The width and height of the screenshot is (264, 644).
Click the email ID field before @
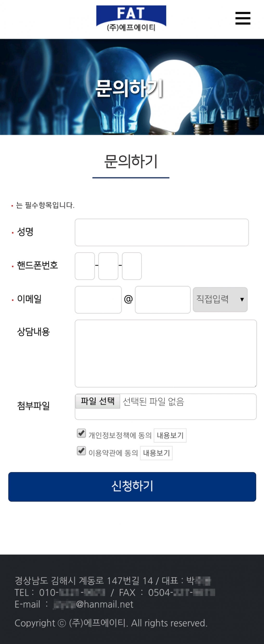(98, 300)
